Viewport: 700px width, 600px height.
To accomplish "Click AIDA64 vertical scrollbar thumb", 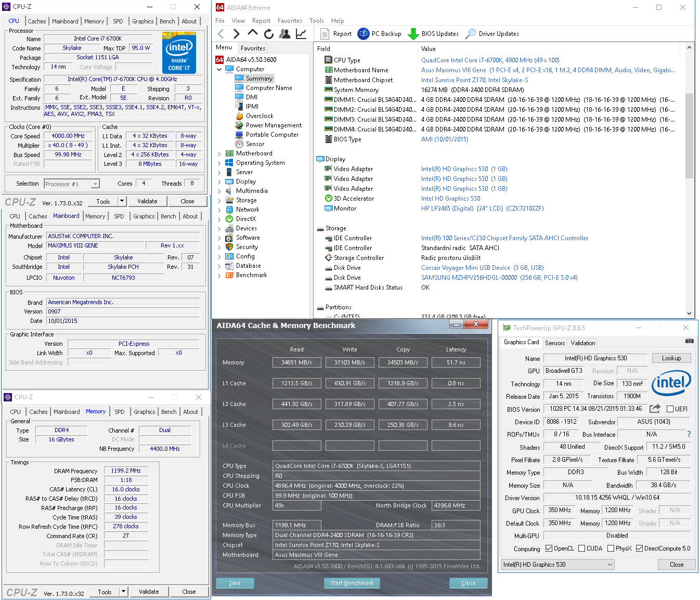I will 690,136.
